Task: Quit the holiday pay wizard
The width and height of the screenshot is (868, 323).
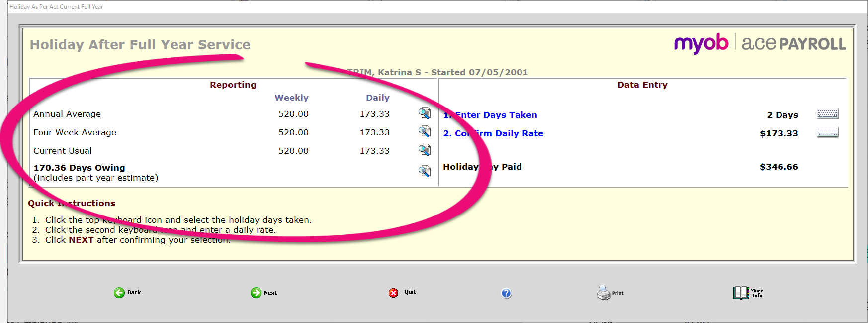Action: pos(394,293)
